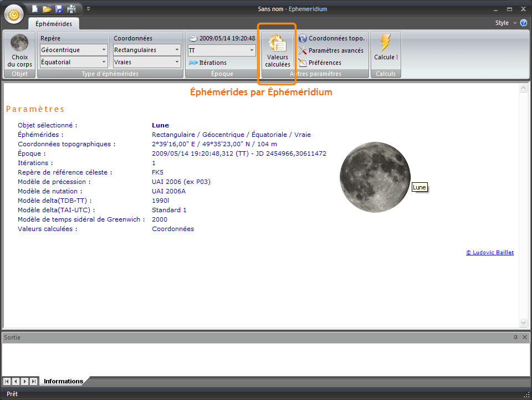Click the Ephemeridium sun application button
This screenshot has height=400, width=532.
click(14, 14)
